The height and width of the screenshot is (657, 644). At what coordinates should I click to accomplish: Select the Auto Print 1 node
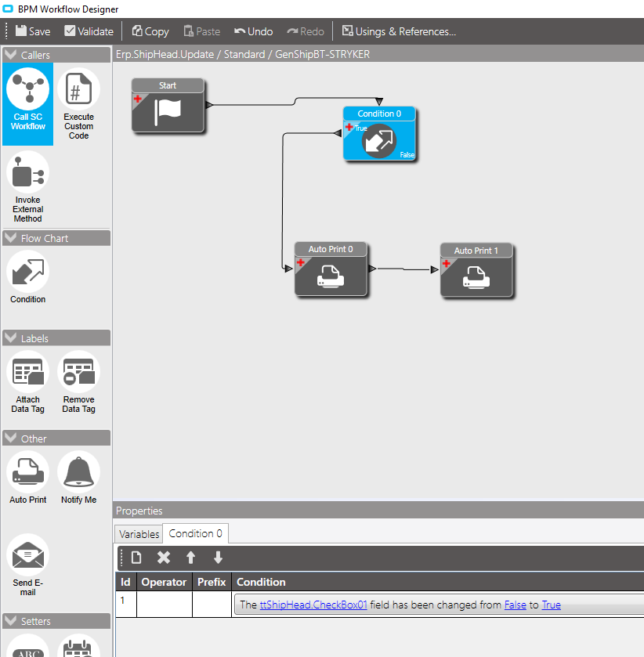[476, 271]
